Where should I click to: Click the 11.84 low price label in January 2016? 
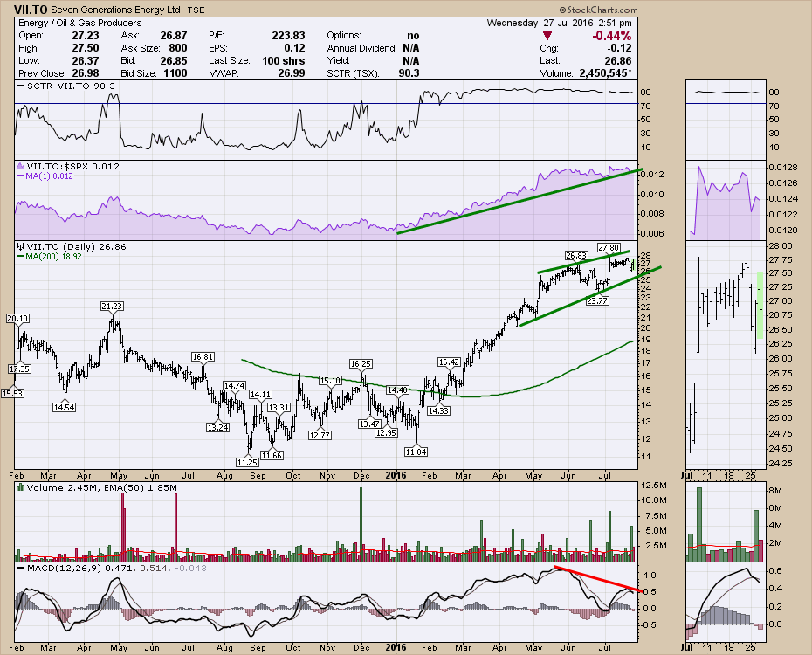pos(416,452)
